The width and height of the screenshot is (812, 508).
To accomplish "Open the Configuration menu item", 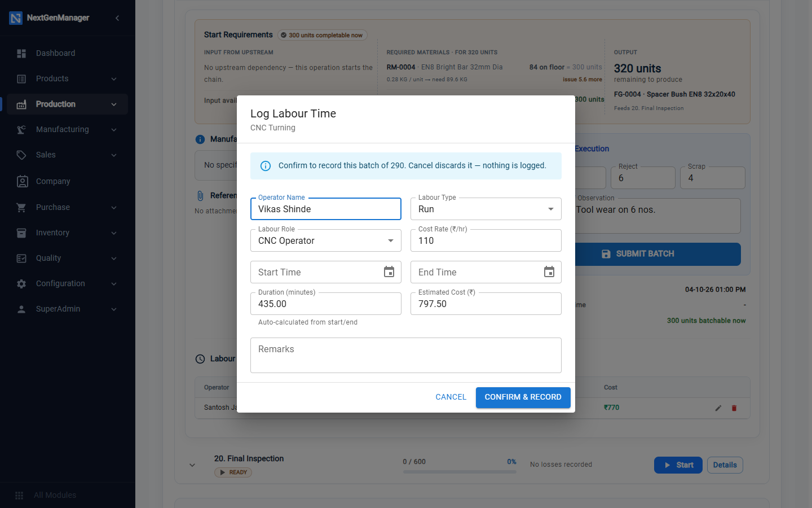I will 68,284.
